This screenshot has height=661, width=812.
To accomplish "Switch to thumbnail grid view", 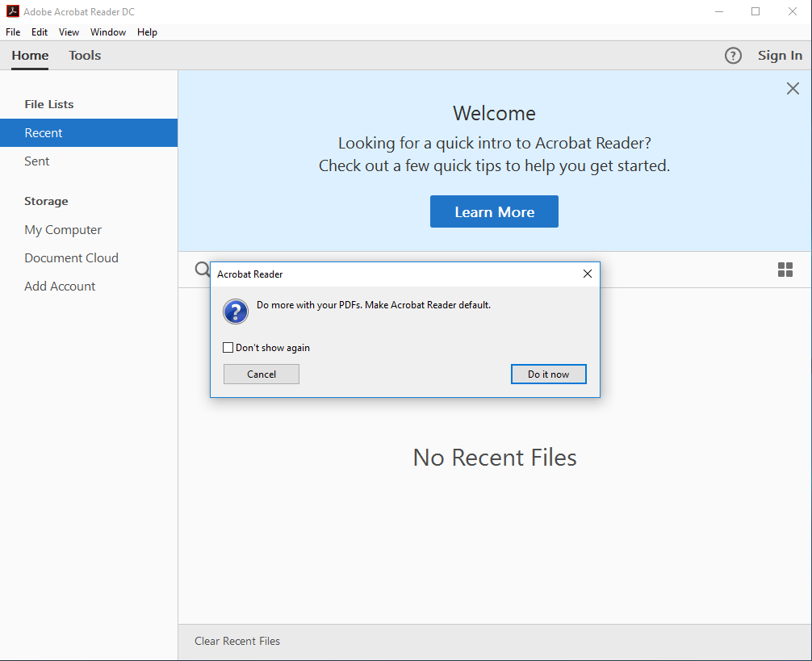I will [x=785, y=270].
